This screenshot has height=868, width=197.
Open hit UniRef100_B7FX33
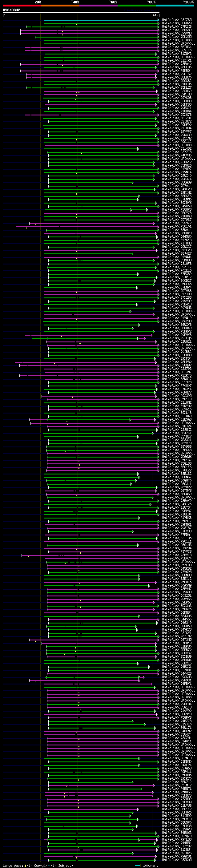(x=177, y=531)
